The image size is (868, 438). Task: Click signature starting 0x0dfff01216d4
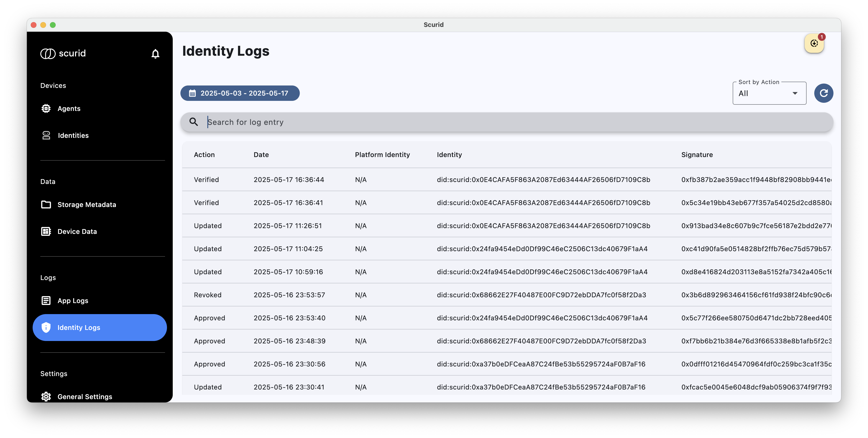756,364
